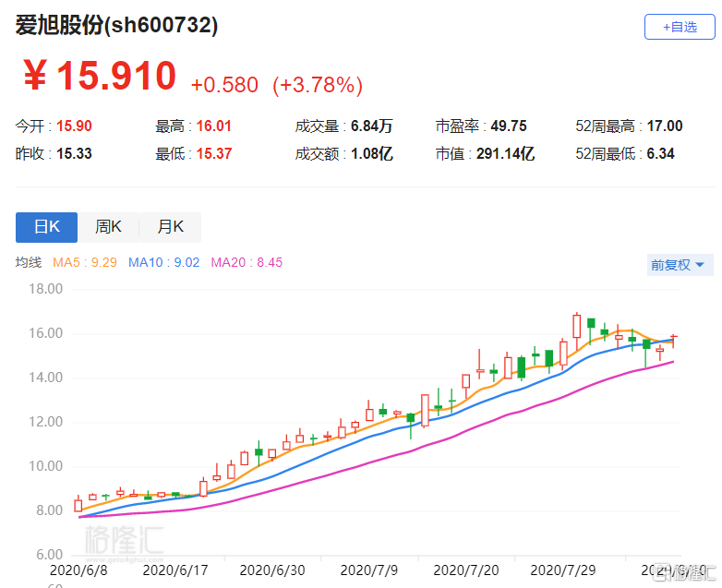
Task: Click the percentage change (+3.78%)
Action: pyautogui.click(x=318, y=86)
